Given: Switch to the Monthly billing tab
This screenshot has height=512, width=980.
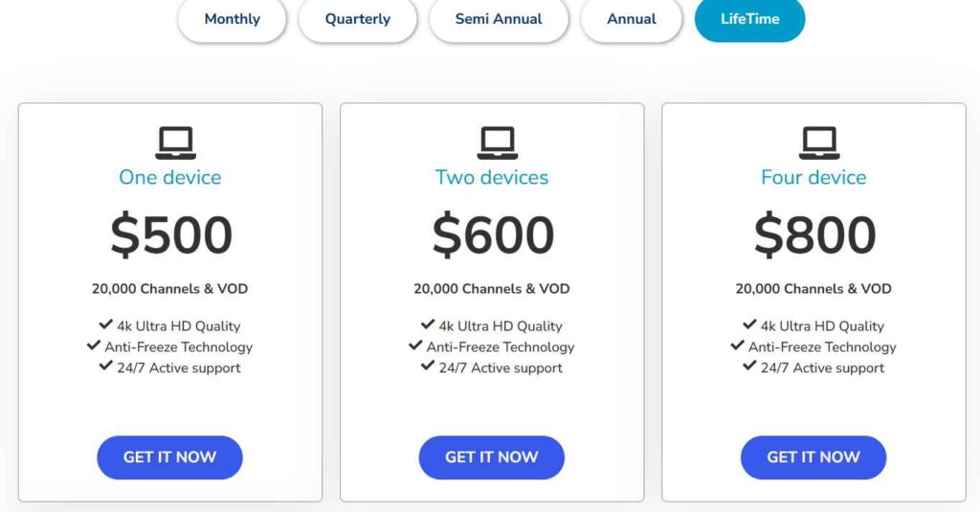Looking at the screenshot, I should tap(232, 19).
